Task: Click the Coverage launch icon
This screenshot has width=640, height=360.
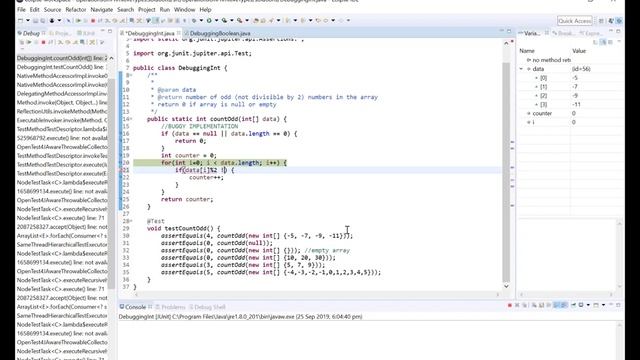Action: [x=224, y=20]
